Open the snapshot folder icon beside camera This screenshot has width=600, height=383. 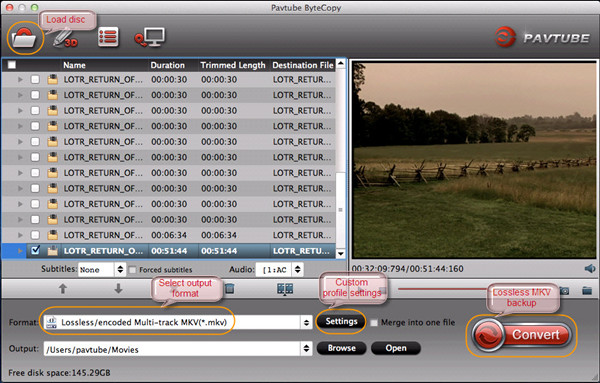pos(587,291)
